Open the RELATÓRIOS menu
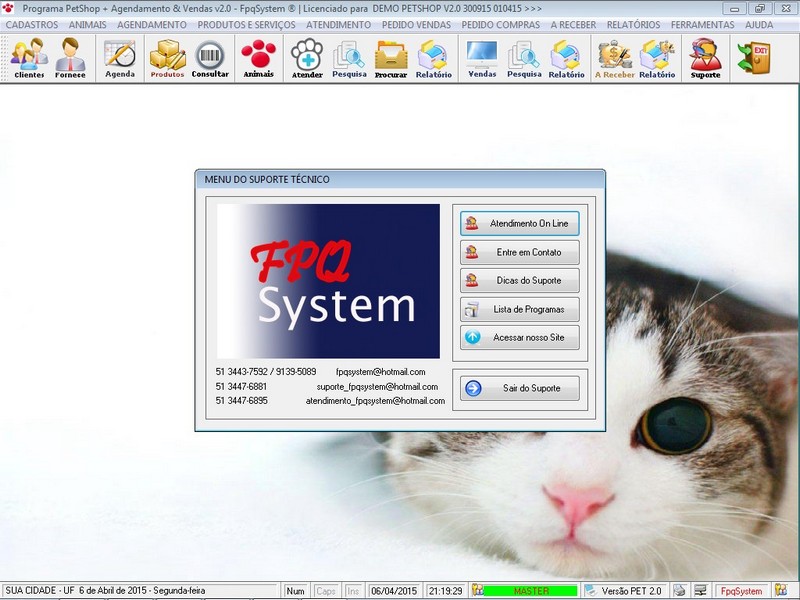Viewport: 800px width, 600px height. pos(634,24)
